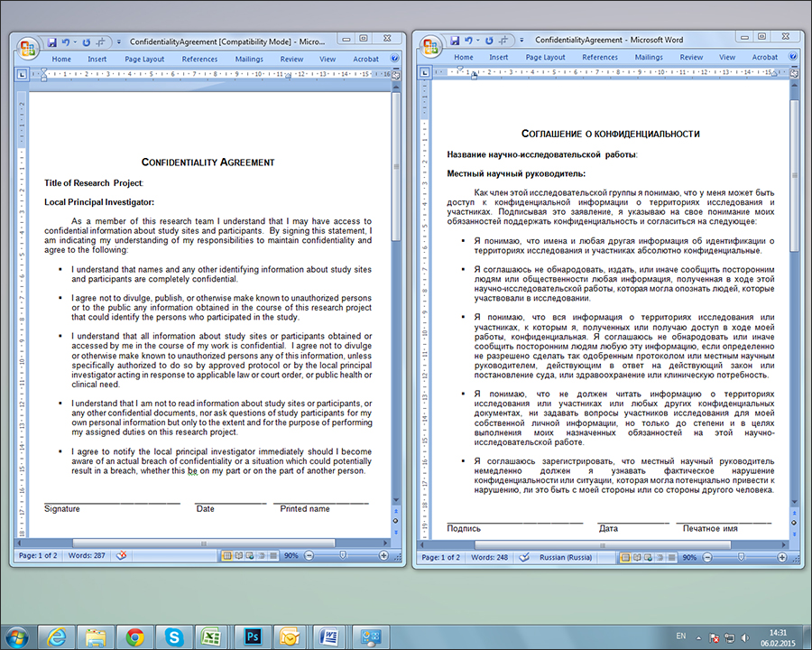Click horizontal scrollbar thumb in Russian document
This screenshot has width=812, height=650.
[x=603, y=545]
